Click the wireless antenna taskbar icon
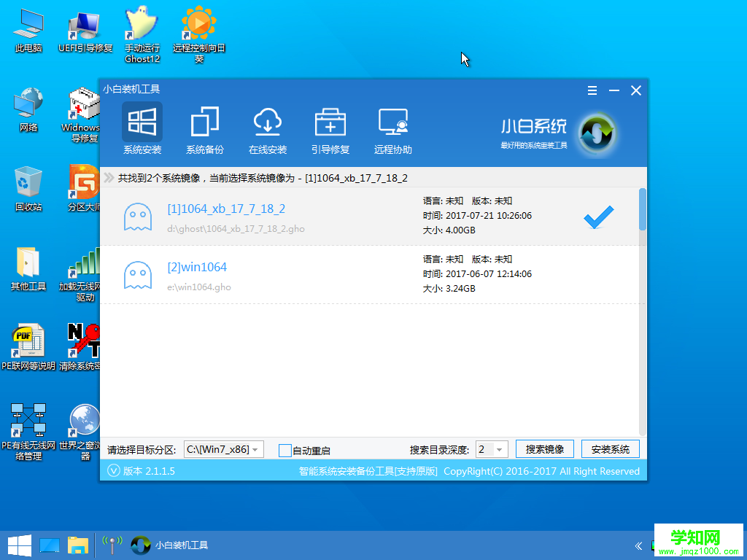Screen dimensions: 747x560 click(112, 545)
